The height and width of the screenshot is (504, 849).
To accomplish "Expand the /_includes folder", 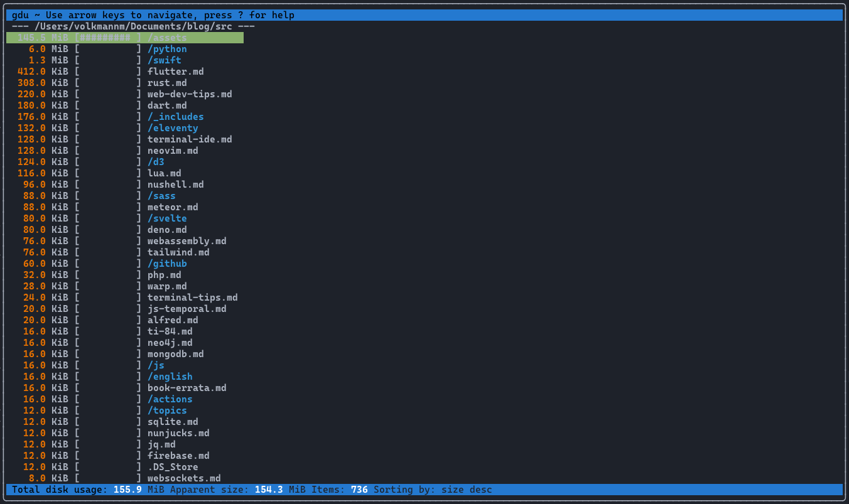I will pos(175,117).
